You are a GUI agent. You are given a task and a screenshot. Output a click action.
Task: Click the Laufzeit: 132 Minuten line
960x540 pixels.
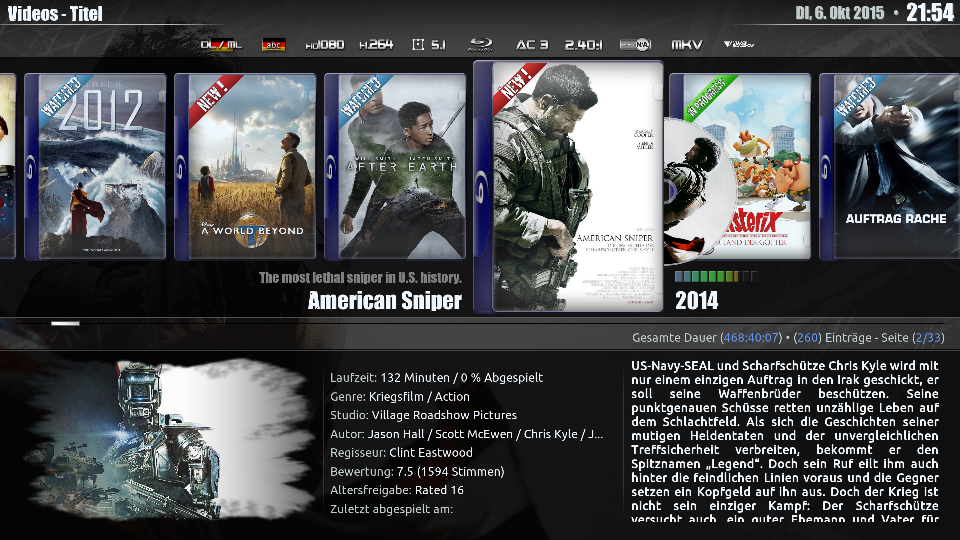pyautogui.click(x=437, y=378)
